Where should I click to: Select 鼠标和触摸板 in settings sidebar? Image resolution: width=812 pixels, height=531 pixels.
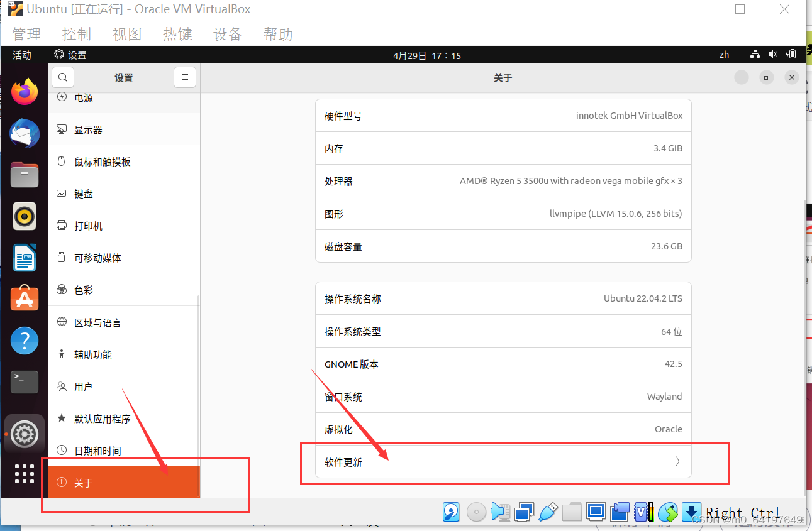(x=124, y=161)
